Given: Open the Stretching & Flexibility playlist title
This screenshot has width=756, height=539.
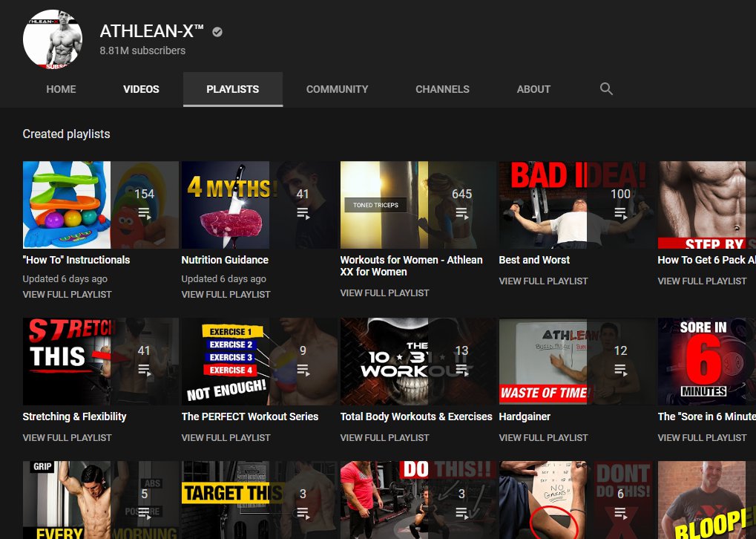Looking at the screenshot, I should [x=74, y=417].
